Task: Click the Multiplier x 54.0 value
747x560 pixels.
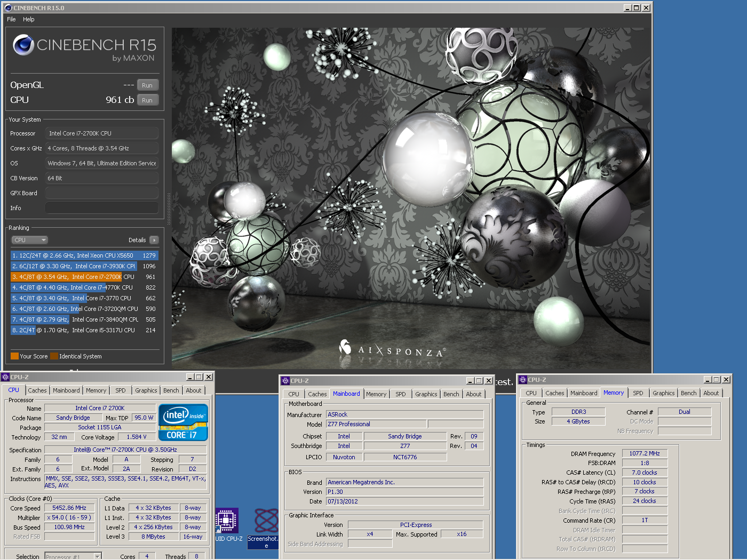Action: (69, 517)
